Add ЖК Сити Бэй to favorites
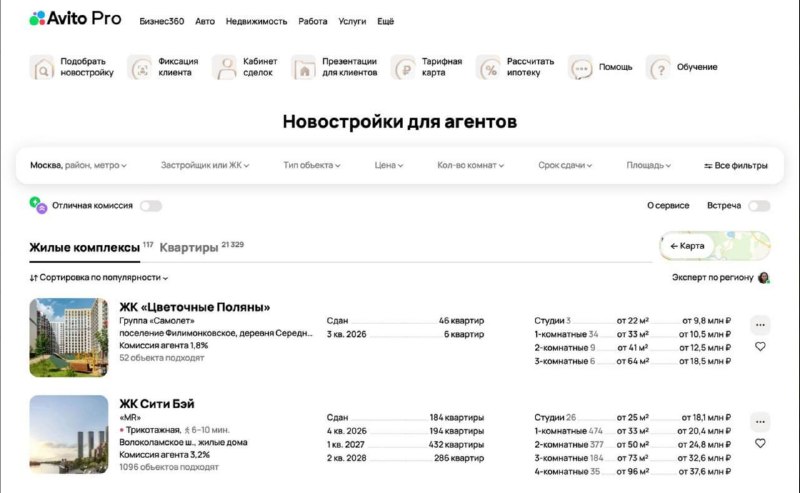The width and height of the screenshot is (800, 493). point(760,443)
